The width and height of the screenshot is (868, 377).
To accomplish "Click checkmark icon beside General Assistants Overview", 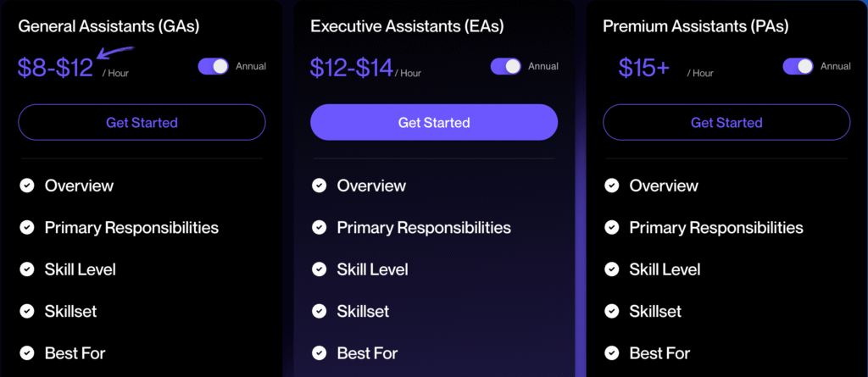I will (27, 186).
